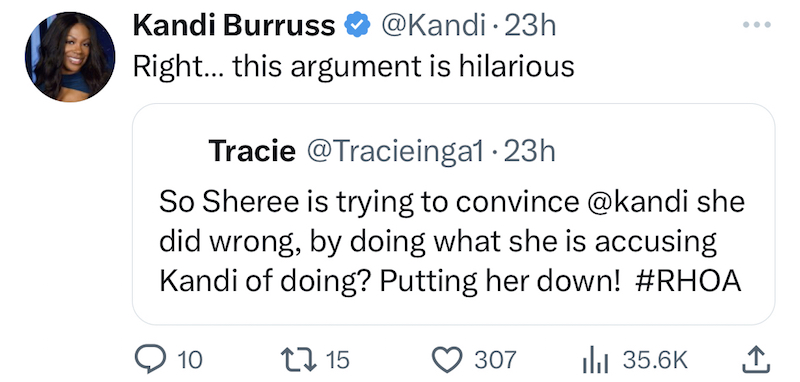Share tweet using upload arrow icon
Image resolution: width=800 pixels, height=382 pixels.
(755, 360)
